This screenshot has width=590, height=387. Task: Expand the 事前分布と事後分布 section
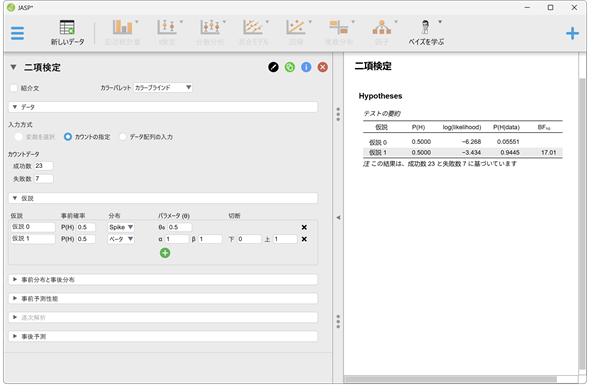click(163, 280)
